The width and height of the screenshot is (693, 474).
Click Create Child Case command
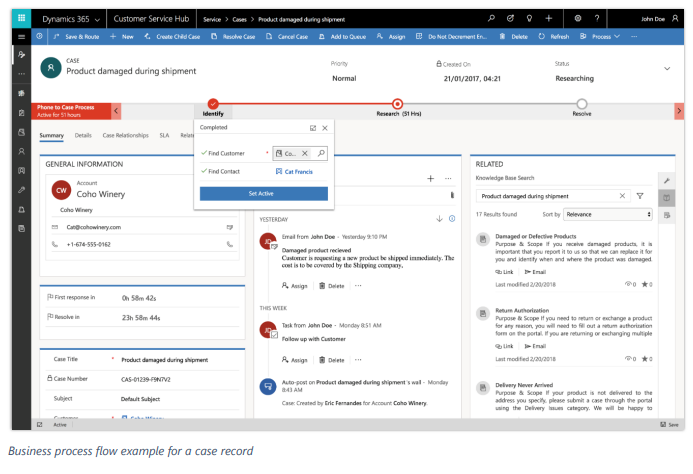[172, 37]
